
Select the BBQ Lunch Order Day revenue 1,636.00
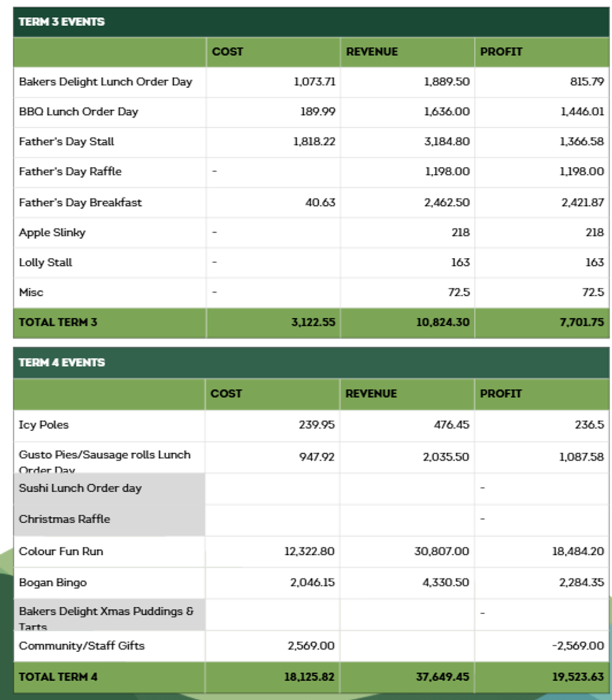(x=446, y=111)
